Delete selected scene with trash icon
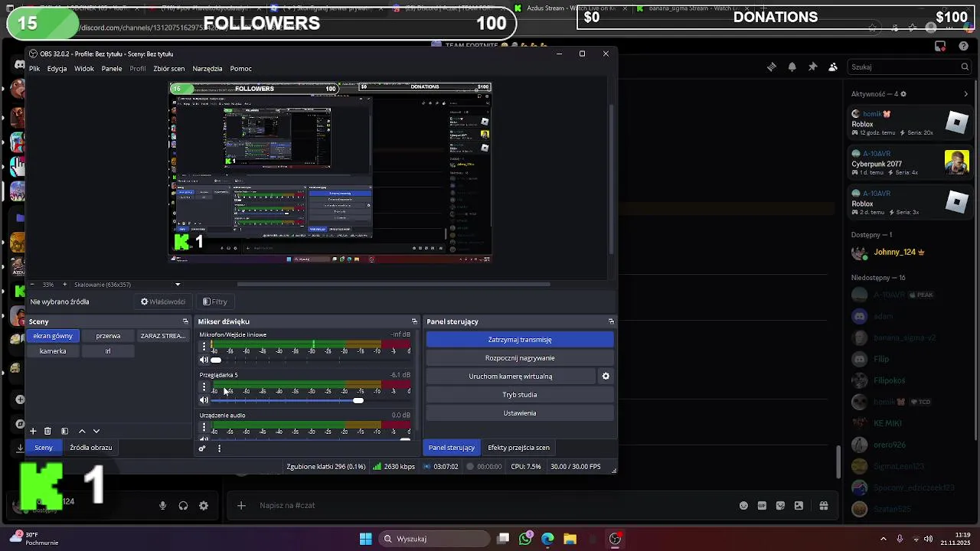Viewport: 980px width, 551px height. [47, 431]
